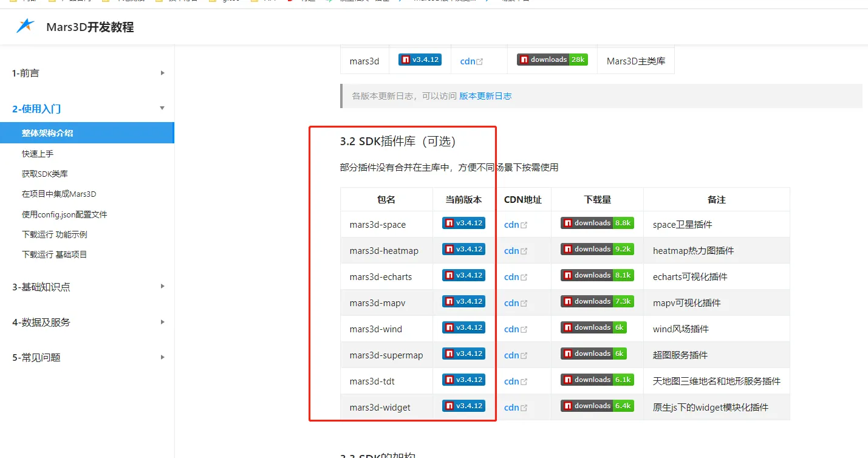Click the mars3d-space package name cell
This screenshot has width=868, height=458.
click(x=386, y=225)
